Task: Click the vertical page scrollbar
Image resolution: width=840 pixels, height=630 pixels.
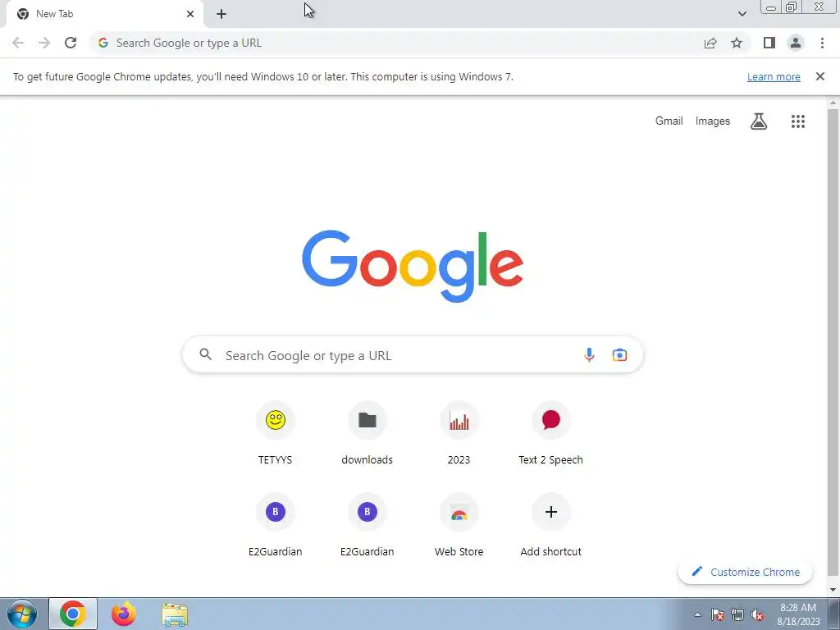Action: 833,343
